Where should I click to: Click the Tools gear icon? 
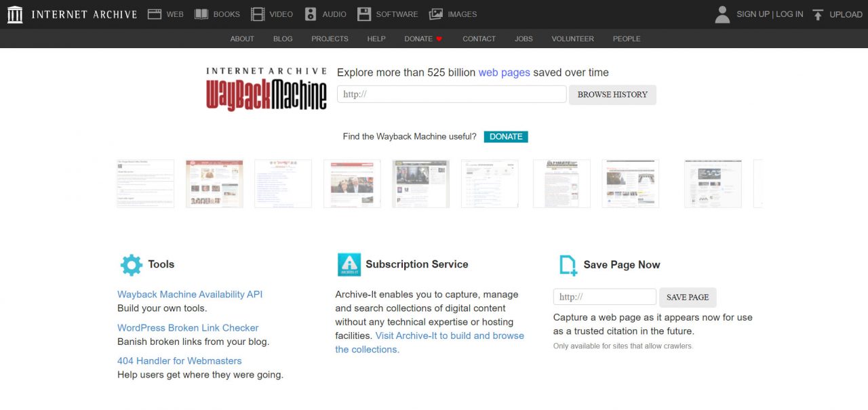[x=131, y=265]
